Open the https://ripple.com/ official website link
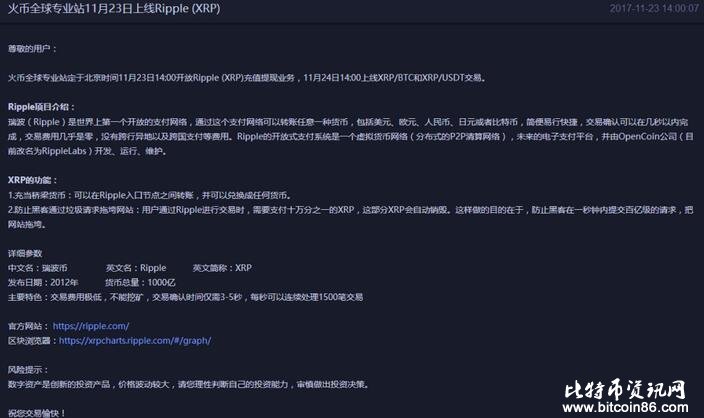Viewport: 704px width, 418px height. (x=91, y=326)
